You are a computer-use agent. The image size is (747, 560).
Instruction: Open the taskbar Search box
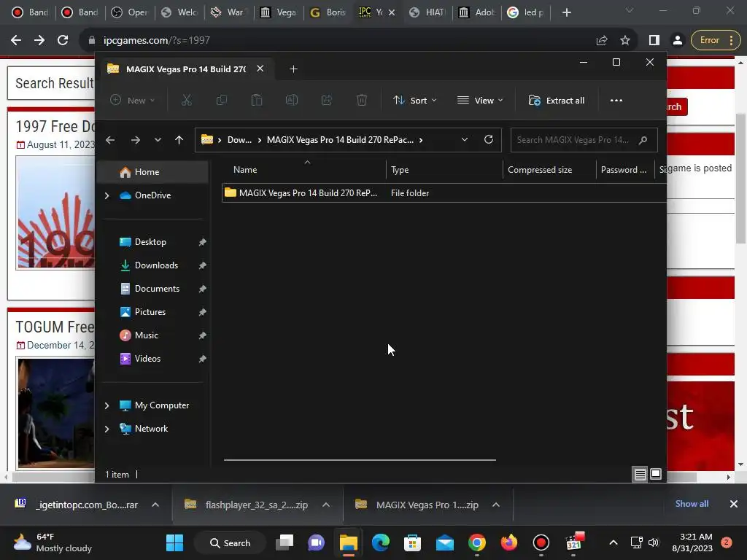230,542
